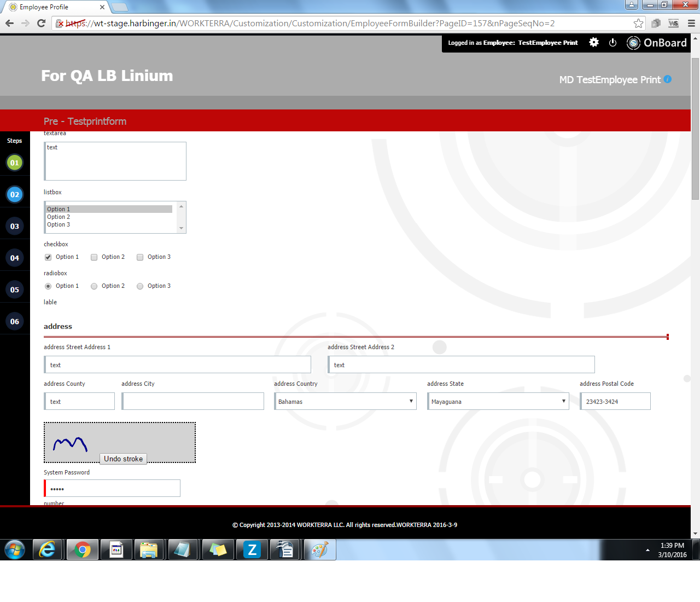This screenshot has height=602, width=700.
Task: Check the Option 2 checkbox
Action: [94, 257]
